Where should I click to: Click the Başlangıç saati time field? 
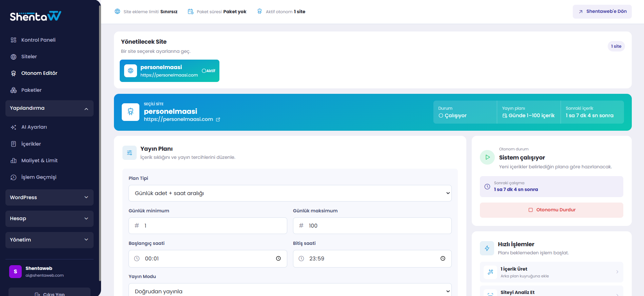(x=208, y=259)
